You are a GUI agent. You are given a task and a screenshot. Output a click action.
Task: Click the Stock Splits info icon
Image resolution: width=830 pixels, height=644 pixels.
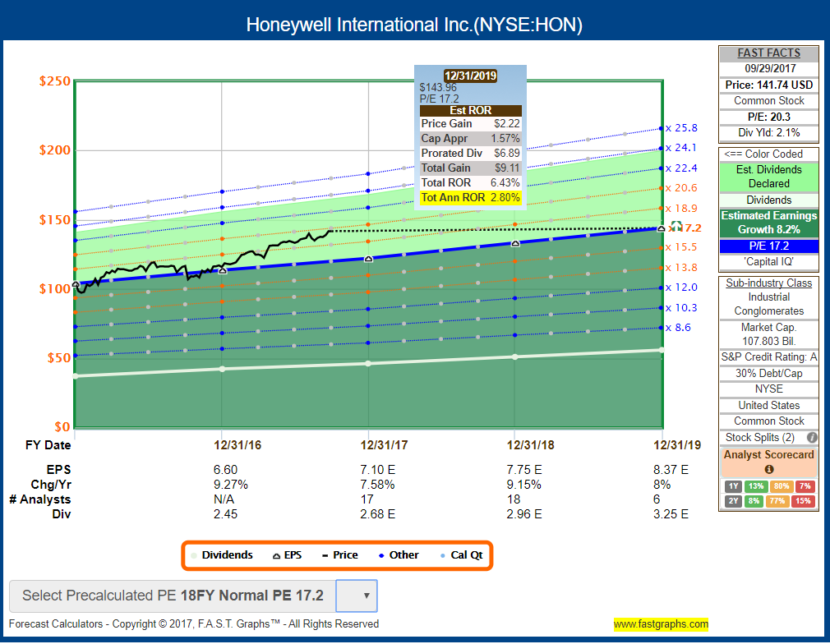click(x=812, y=437)
